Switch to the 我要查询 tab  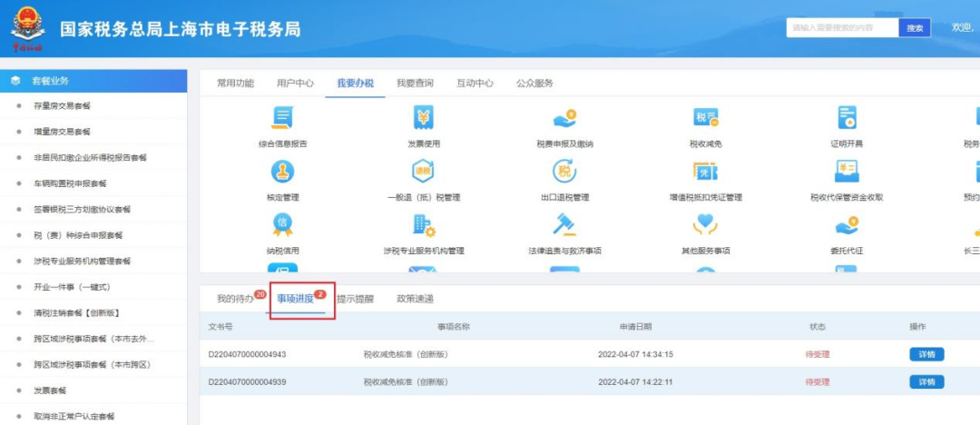pyautogui.click(x=415, y=83)
